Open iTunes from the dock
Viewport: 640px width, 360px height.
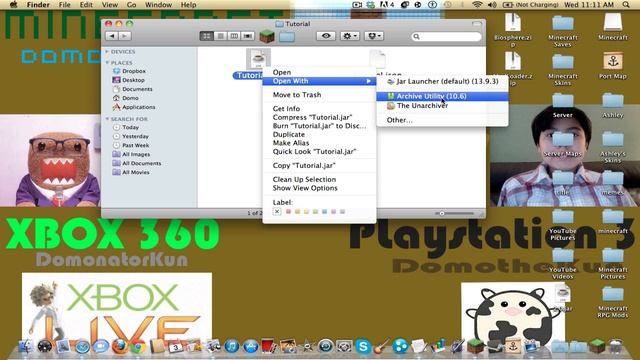click(x=231, y=347)
